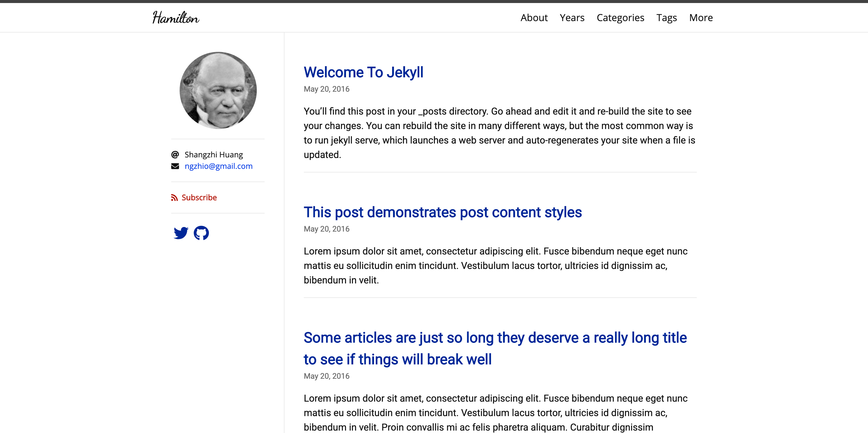Click the circular author portrait
The image size is (868, 433).
point(218,90)
